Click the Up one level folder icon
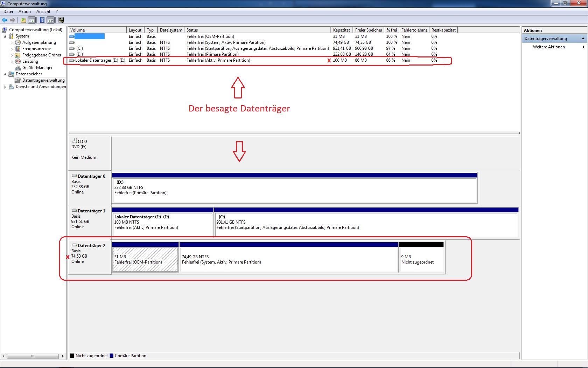 [x=23, y=20]
